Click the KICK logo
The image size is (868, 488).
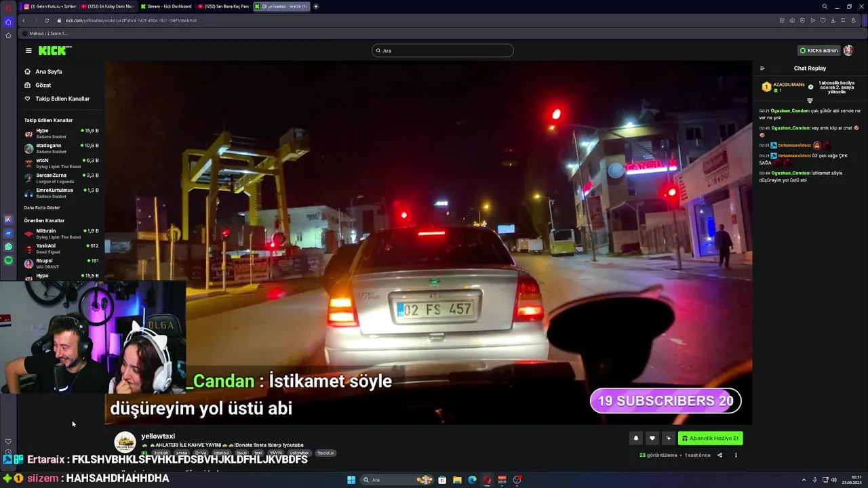point(55,50)
